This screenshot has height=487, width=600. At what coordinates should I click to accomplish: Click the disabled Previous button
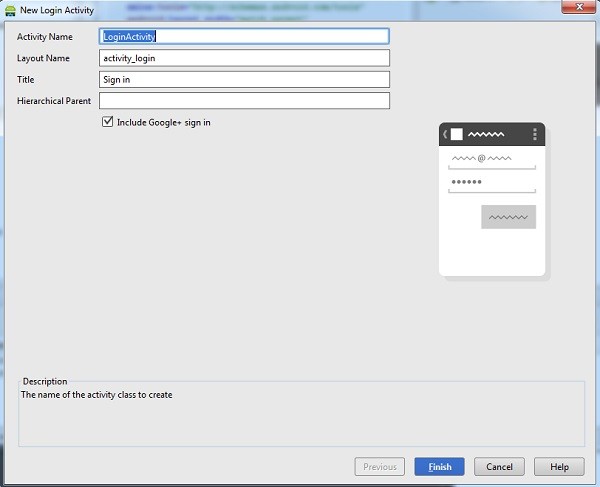[x=380, y=466]
